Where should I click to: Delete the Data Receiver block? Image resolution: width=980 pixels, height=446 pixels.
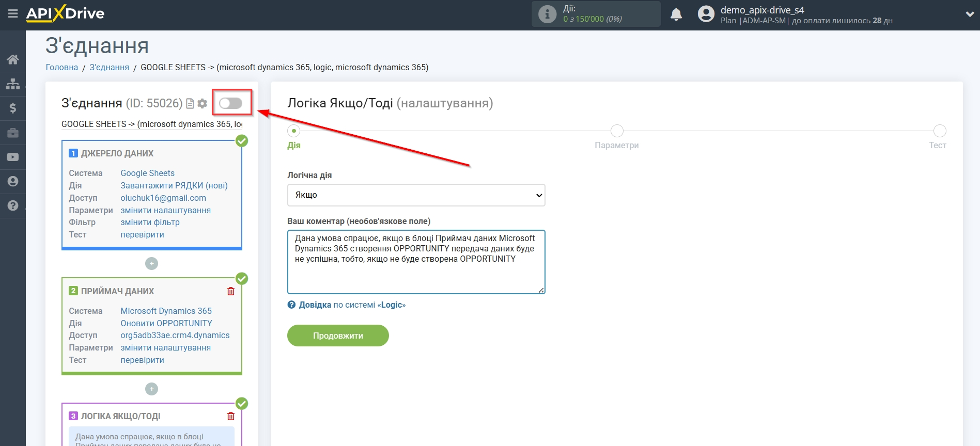coord(231,291)
